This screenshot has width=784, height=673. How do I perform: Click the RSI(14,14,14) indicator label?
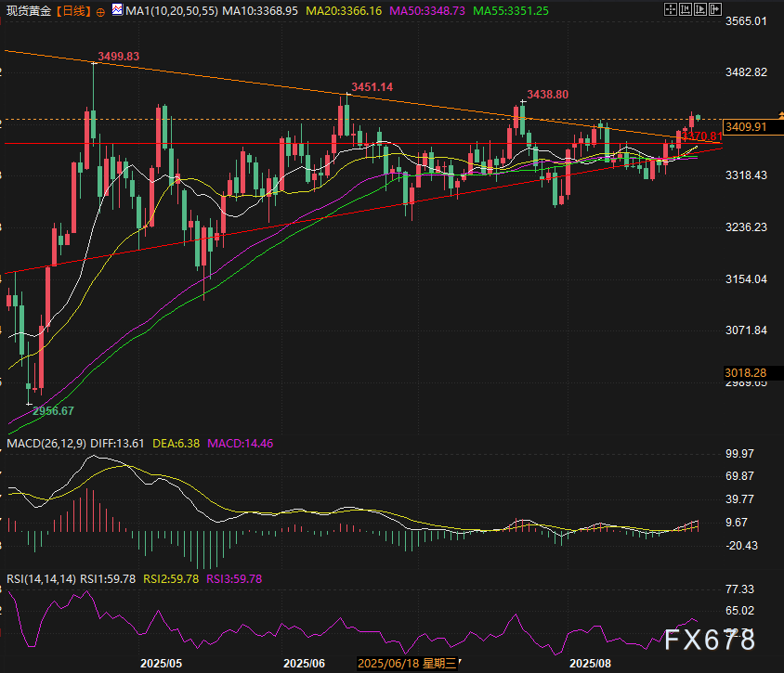point(41,578)
